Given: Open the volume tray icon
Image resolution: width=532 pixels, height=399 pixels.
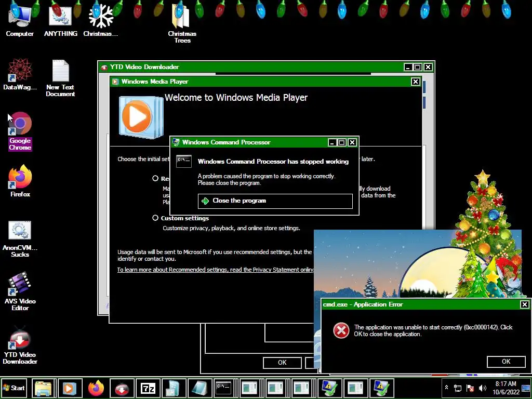Looking at the screenshot, I should tap(482, 388).
